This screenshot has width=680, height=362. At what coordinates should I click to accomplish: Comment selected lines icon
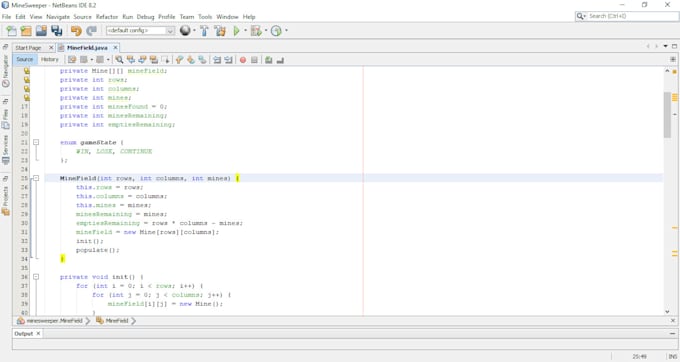click(x=268, y=60)
